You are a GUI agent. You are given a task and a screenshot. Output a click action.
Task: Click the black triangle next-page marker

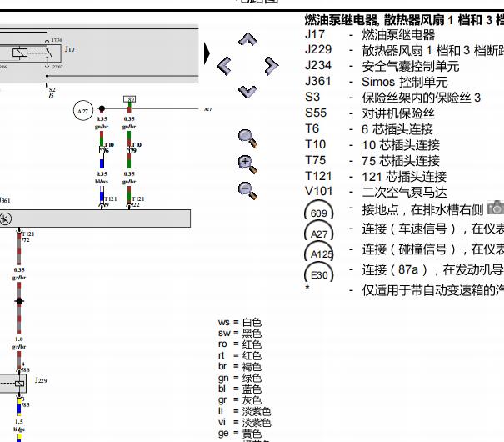tap(207, 53)
